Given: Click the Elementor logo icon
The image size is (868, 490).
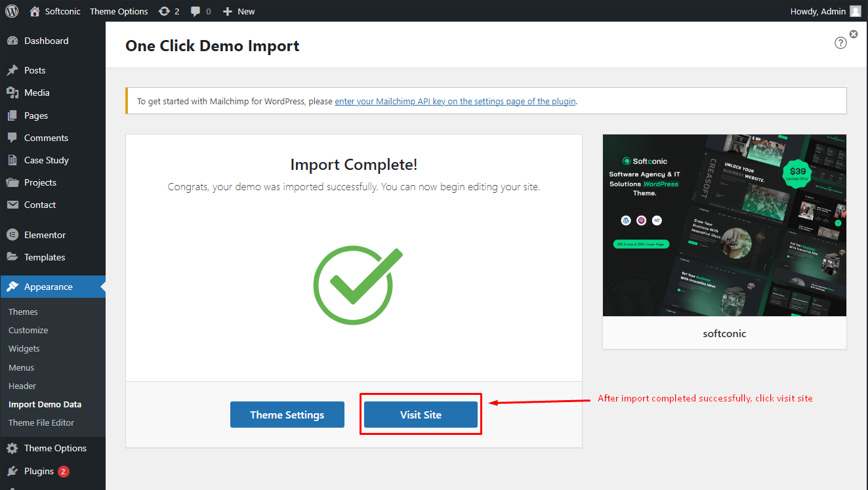Looking at the screenshot, I should tap(12, 235).
